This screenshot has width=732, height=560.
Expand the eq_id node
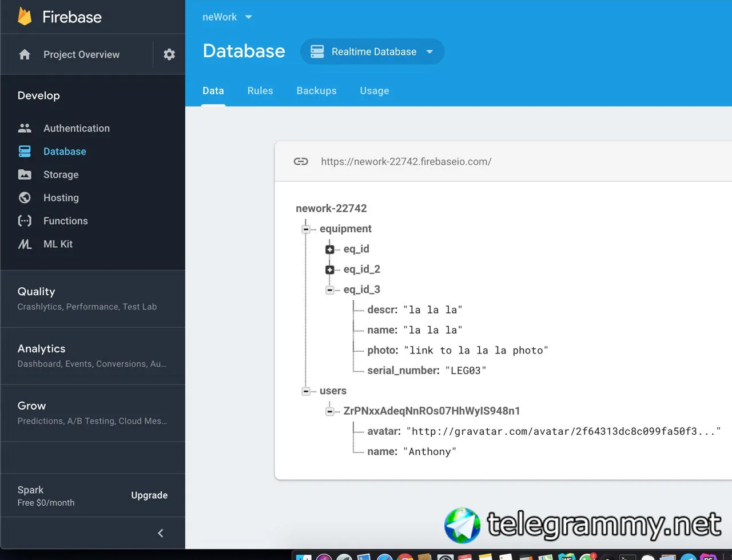pyautogui.click(x=329, y=249)
